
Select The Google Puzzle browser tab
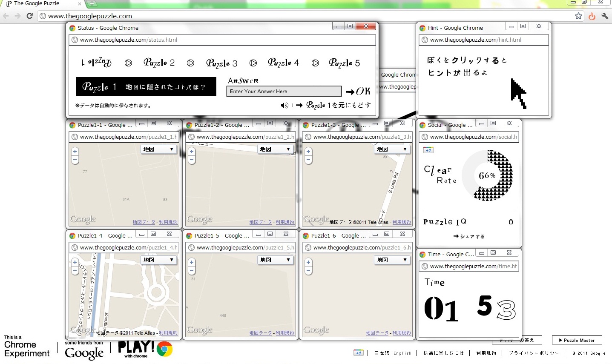point(43,3)
